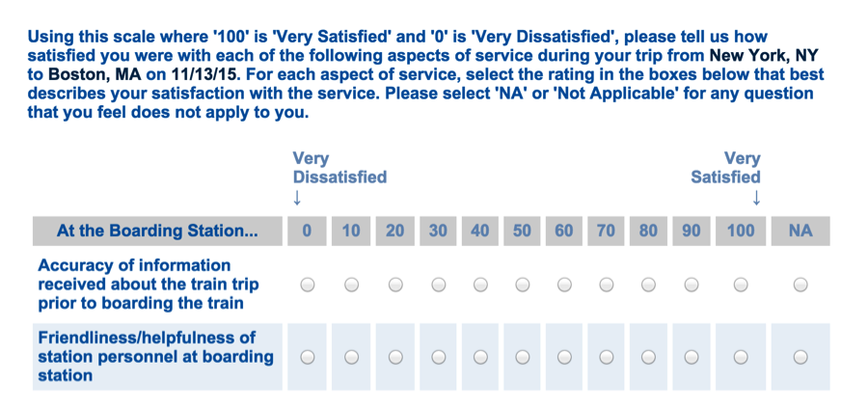Screen dimensions: 868x411
Task: Rate accuracy of information as 10
Action: click(x=351, y=285)
